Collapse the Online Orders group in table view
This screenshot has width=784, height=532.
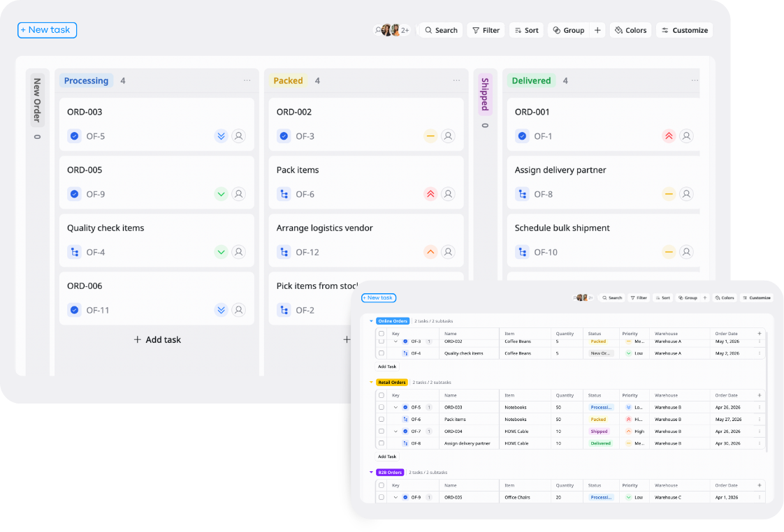click(371, 321)
